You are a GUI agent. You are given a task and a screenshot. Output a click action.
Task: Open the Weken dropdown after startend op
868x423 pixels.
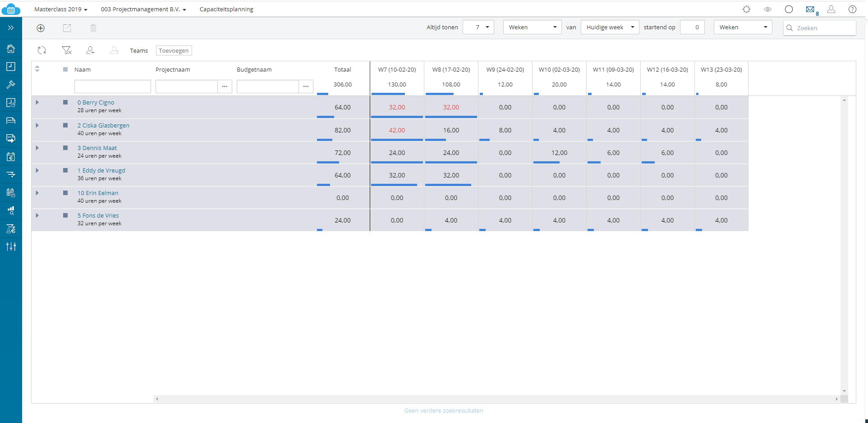[x=743, y=27]
